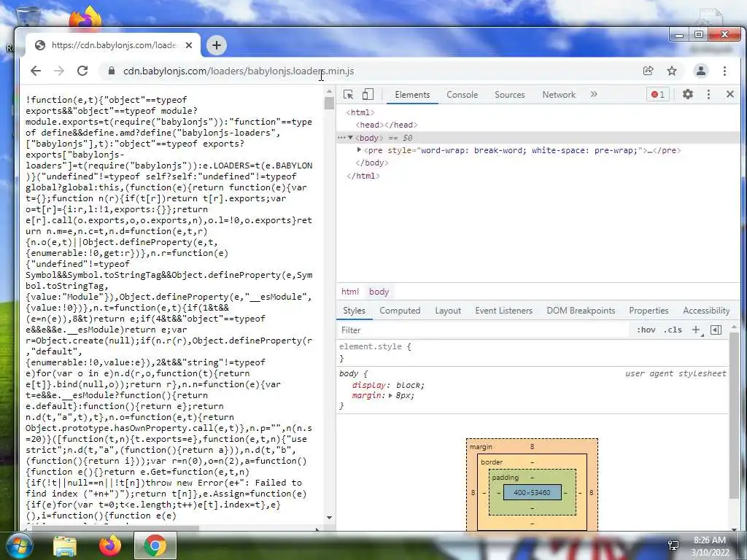Click the 400×53460 content box
This screenshot has width=747, height=560.
532,492
